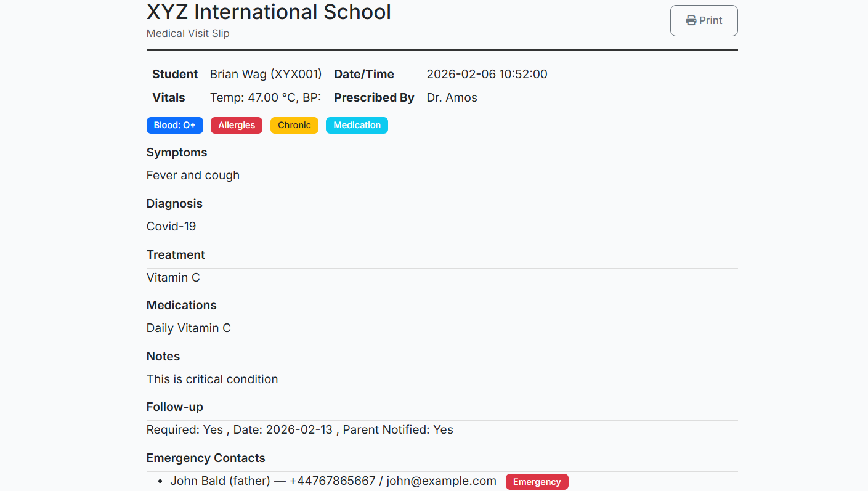Click the date/time value 2026-02-06 10:52:00
Screen dimensions: 868x491
pyautogui.click(x=487, y=75)
